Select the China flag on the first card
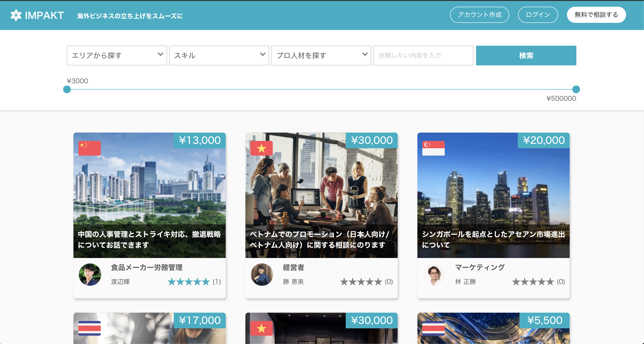The image size is (644, 344). (90, 148)
